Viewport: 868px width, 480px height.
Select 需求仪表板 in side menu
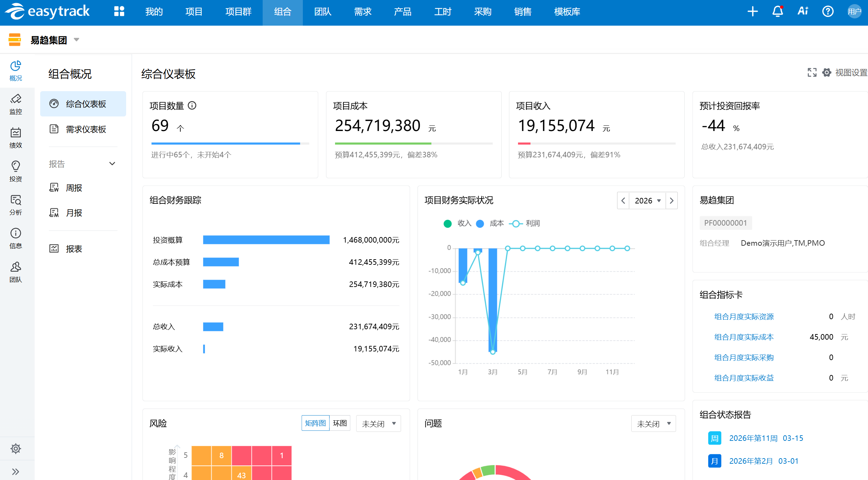point(86,129)
